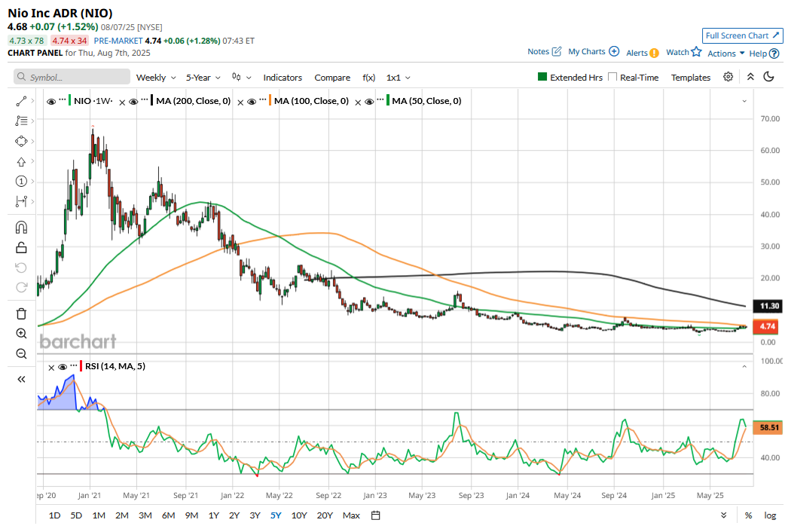Select the 6M time range
This screenshot has width=791, height=532.
168,515
